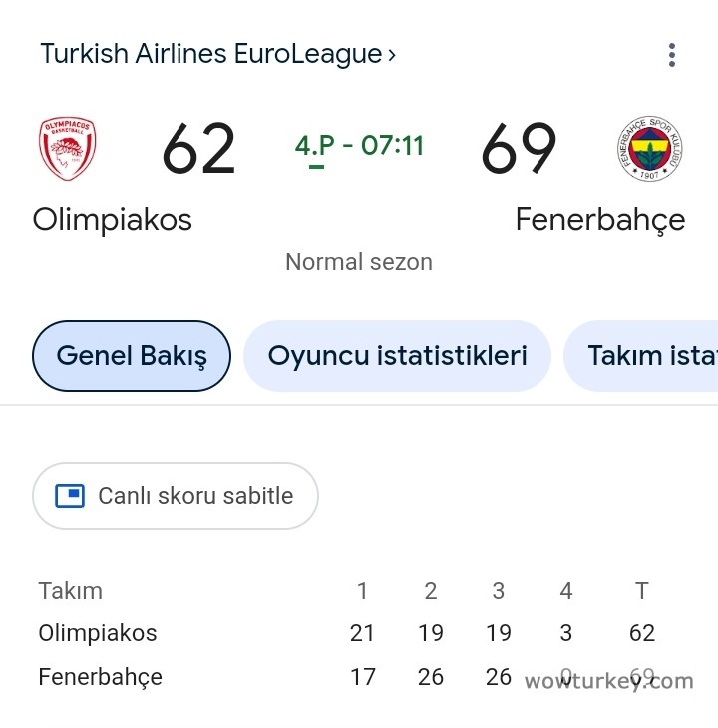Screen dimensions: 718x728
Task: Select the Olimpiakos row in score table
Action: [98, 633]
